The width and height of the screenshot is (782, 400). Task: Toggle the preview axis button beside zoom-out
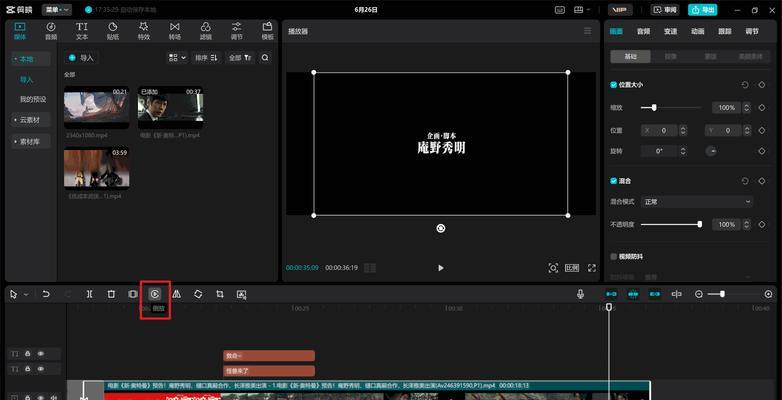[x=677, y=294]
